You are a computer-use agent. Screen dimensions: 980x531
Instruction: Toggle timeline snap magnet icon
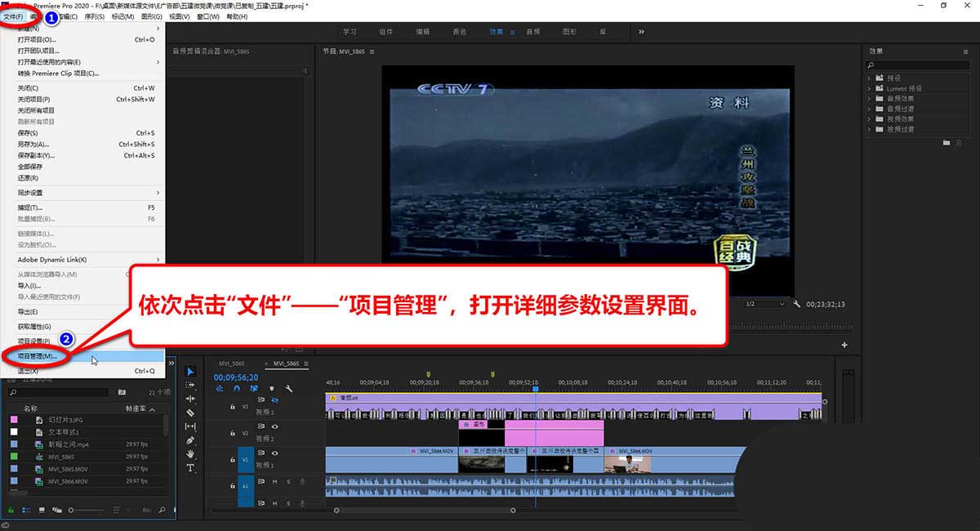point(236,389)
